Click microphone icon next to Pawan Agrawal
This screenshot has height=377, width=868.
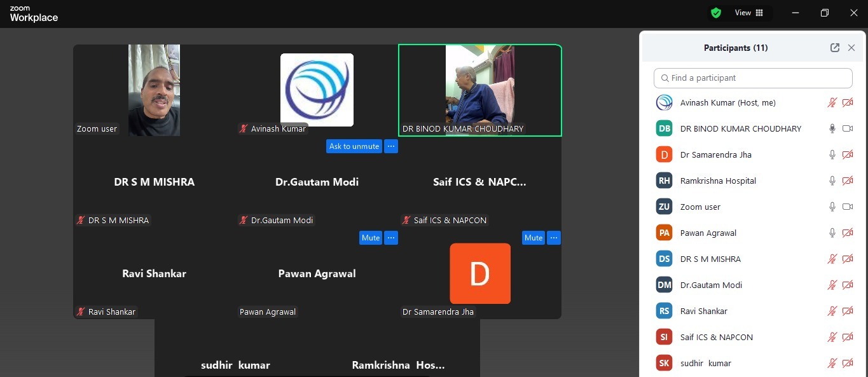(832, 233)
